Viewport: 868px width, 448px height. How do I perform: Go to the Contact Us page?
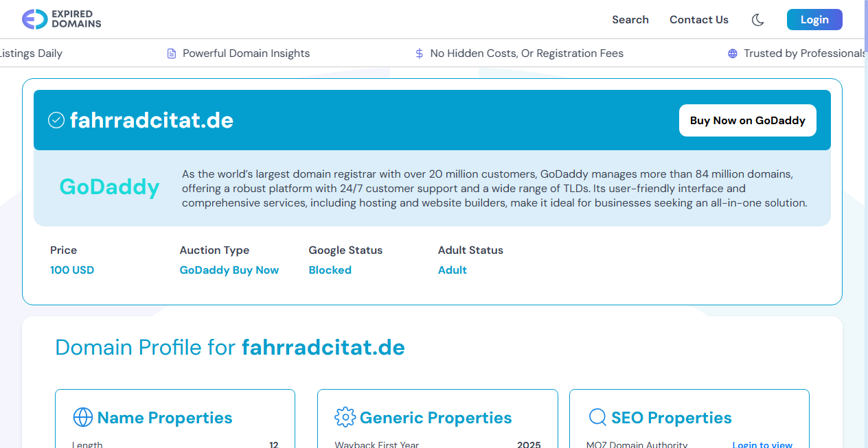pyautogui.click(x=698, y=20)
